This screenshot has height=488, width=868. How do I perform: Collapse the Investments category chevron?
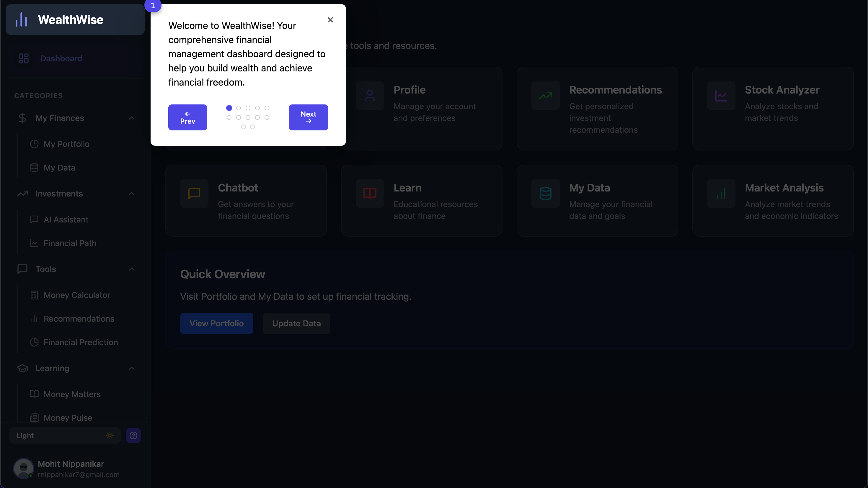[131, 194]
